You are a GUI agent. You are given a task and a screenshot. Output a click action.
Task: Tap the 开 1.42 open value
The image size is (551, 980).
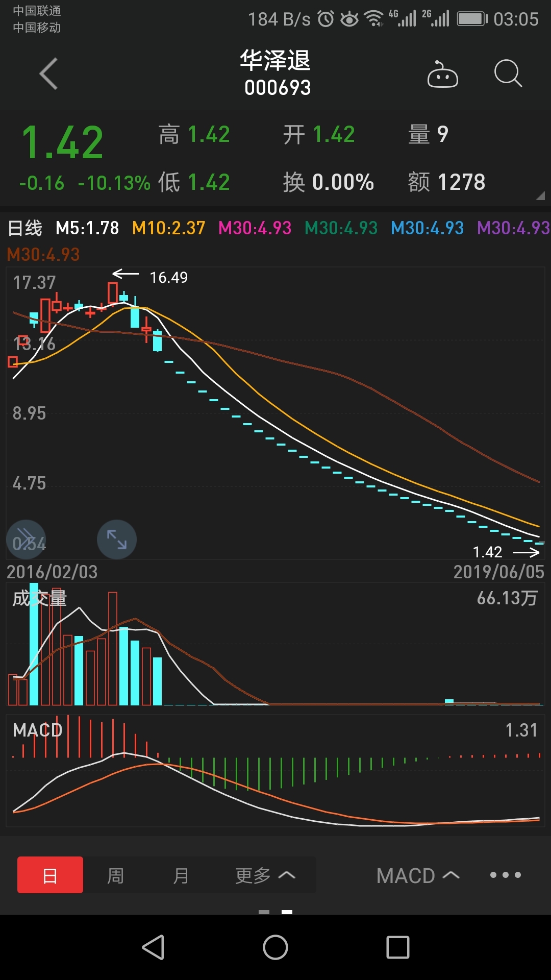[x=319, y=135]
